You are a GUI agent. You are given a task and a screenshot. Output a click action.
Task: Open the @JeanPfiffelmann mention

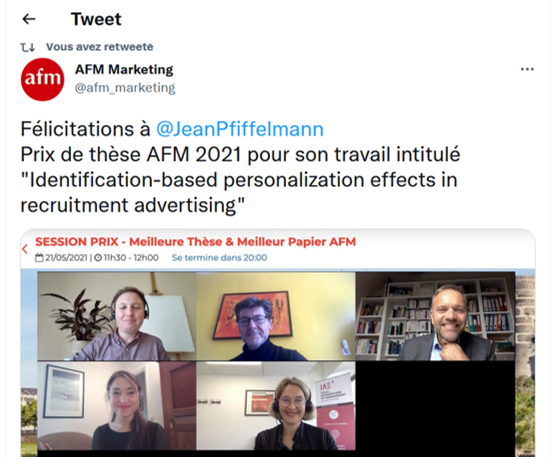coord(240,129)
